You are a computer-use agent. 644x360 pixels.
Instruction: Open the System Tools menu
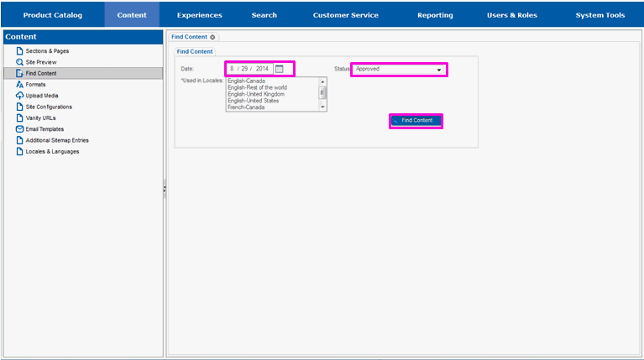tap(600, 15)
